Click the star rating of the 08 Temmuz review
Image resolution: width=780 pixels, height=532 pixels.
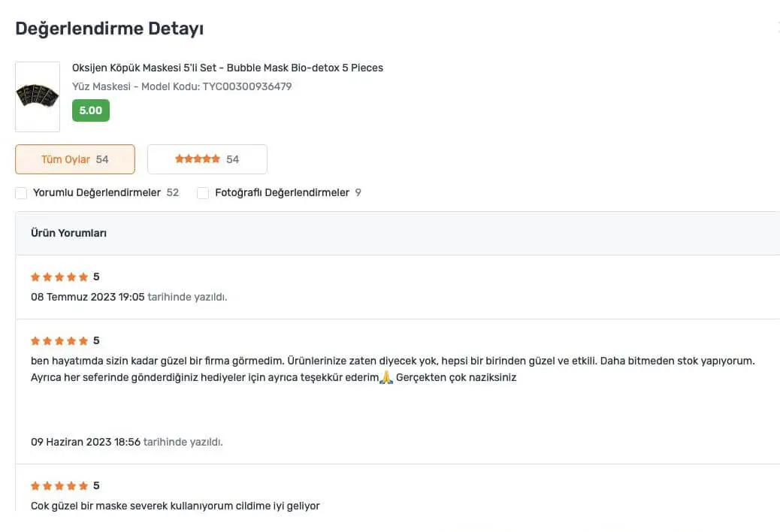click(x=59, y=277)
